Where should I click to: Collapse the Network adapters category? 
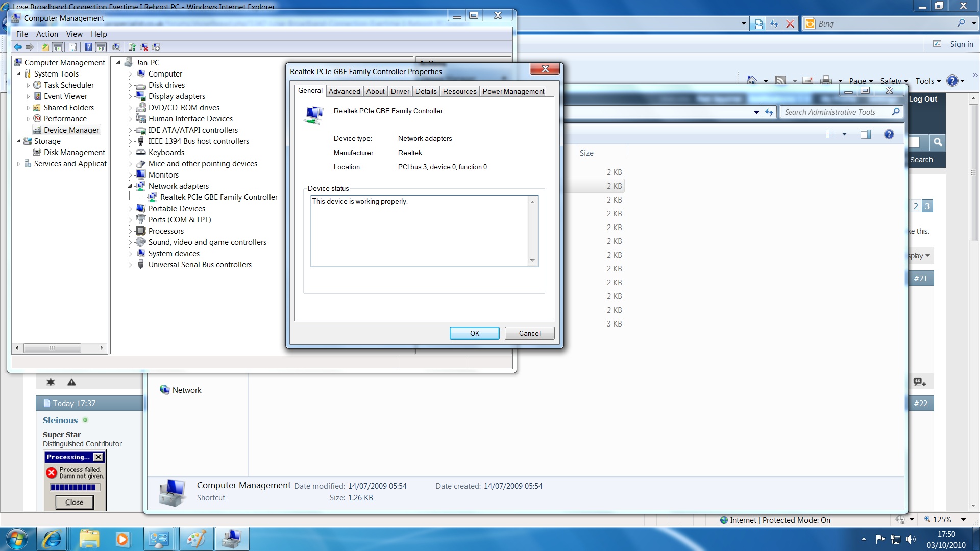pos(130,186)
